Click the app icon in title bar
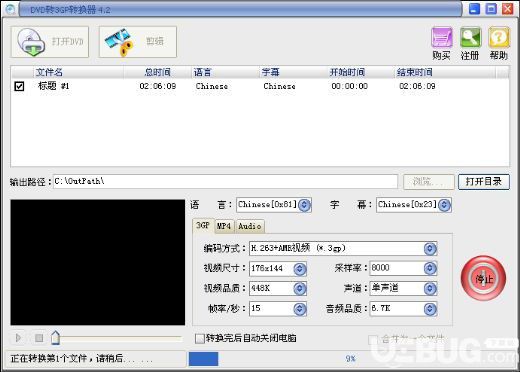The image size is (520, 372). pyautogui.click(x=10, y=9)
